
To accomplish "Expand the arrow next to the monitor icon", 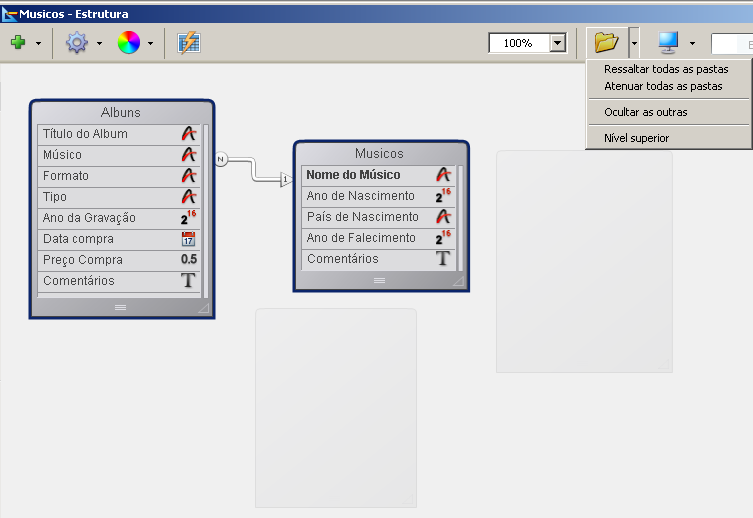I will pyautogui.click(x=692, y=44).
